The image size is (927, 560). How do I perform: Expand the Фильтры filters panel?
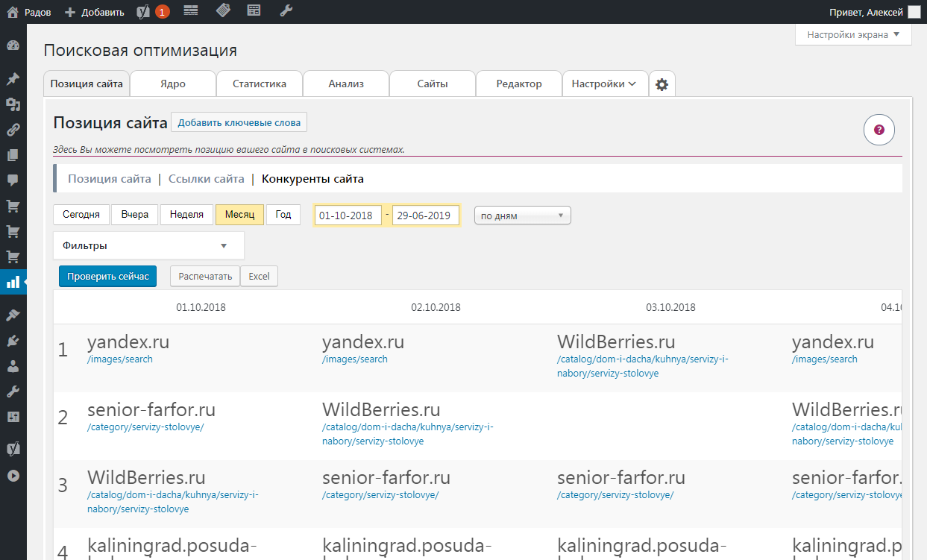[148, 245]
